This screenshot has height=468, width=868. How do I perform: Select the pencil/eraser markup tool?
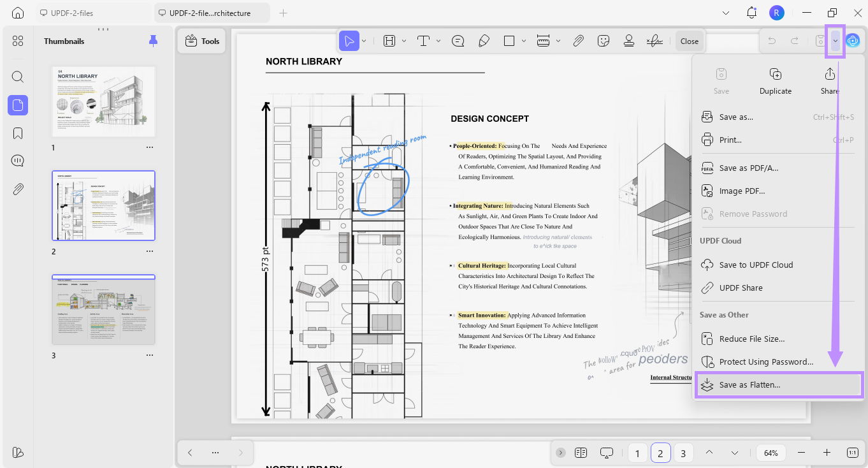pyautogui.click(x=484, y=41)
